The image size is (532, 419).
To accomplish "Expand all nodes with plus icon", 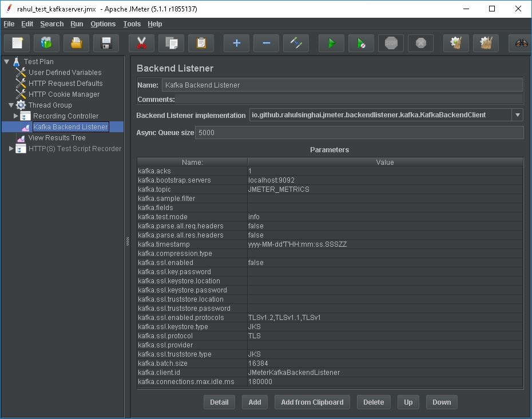I will [236, 43].
